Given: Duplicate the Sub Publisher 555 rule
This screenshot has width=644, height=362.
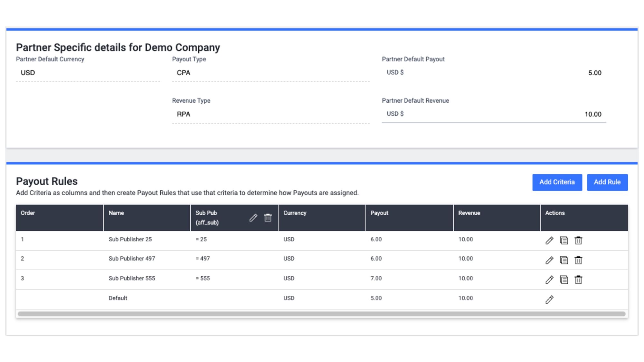Looking at the screenshot, I should click(x=564, y=280).
